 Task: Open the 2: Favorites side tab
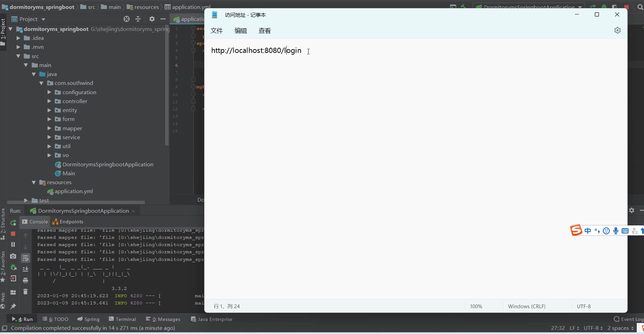(x=3, y=266)
